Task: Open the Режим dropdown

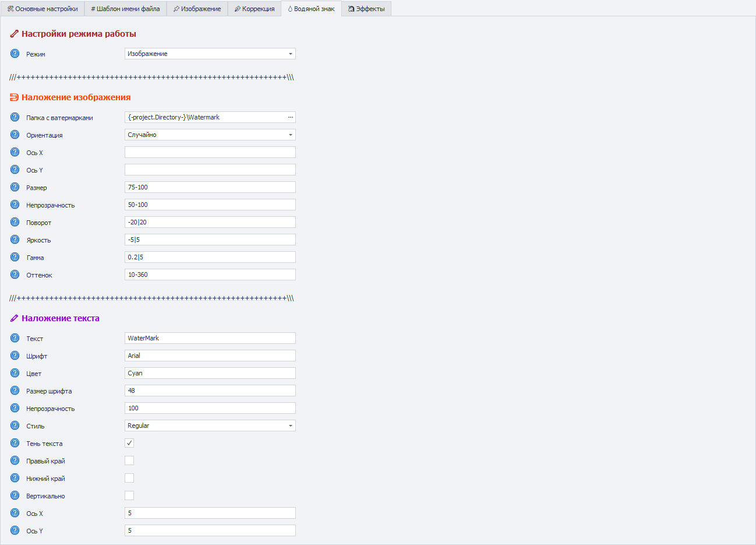Action: (x=210, y=54)
